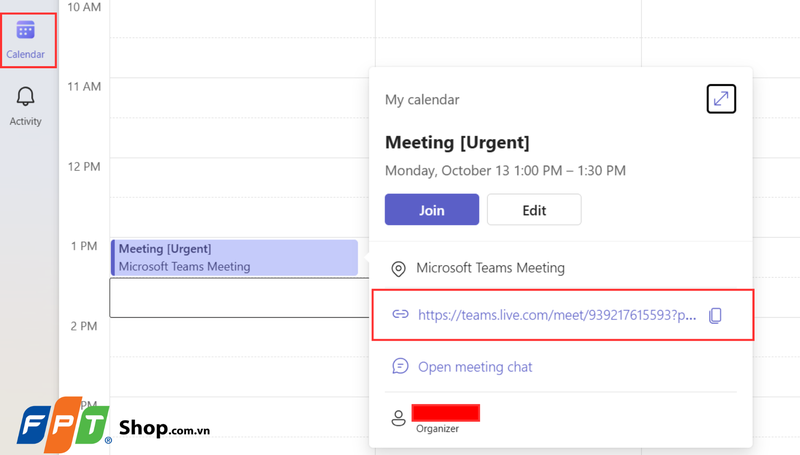Click the Edit button
This screenshot has height=455, width=800.
point(534,210)
